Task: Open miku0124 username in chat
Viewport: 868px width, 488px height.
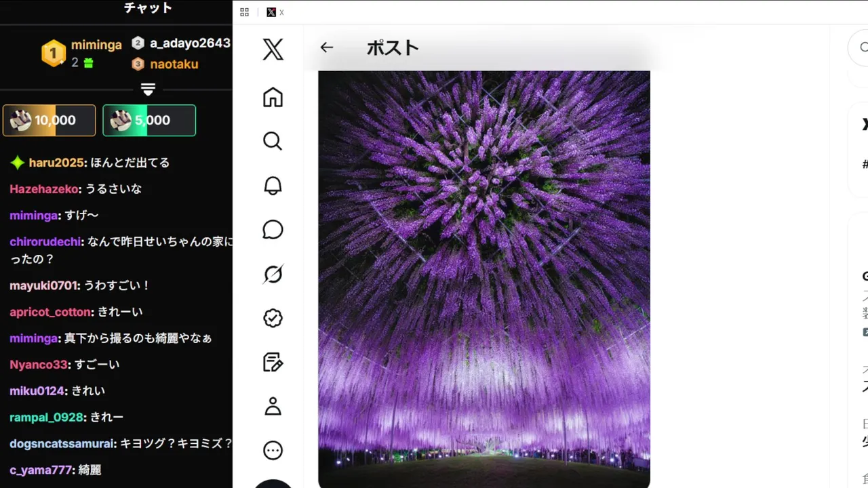Action: [x=37, y=391]
